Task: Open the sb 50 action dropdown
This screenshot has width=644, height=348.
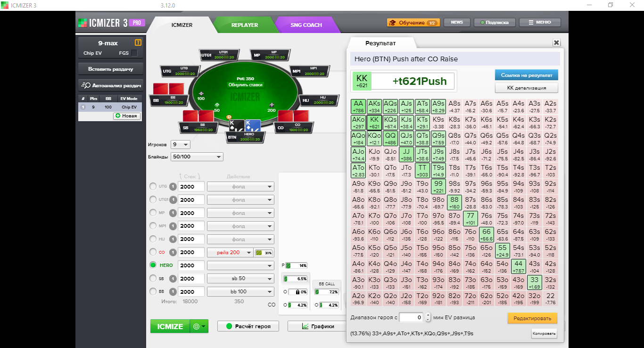Action: tap(240, 278)
